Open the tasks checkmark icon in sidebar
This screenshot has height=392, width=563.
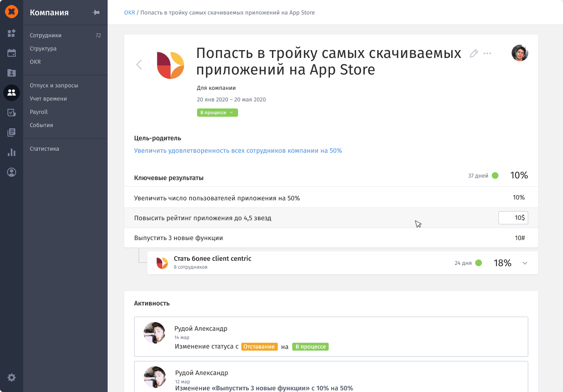pyautogui.click(x=12, y=113)
